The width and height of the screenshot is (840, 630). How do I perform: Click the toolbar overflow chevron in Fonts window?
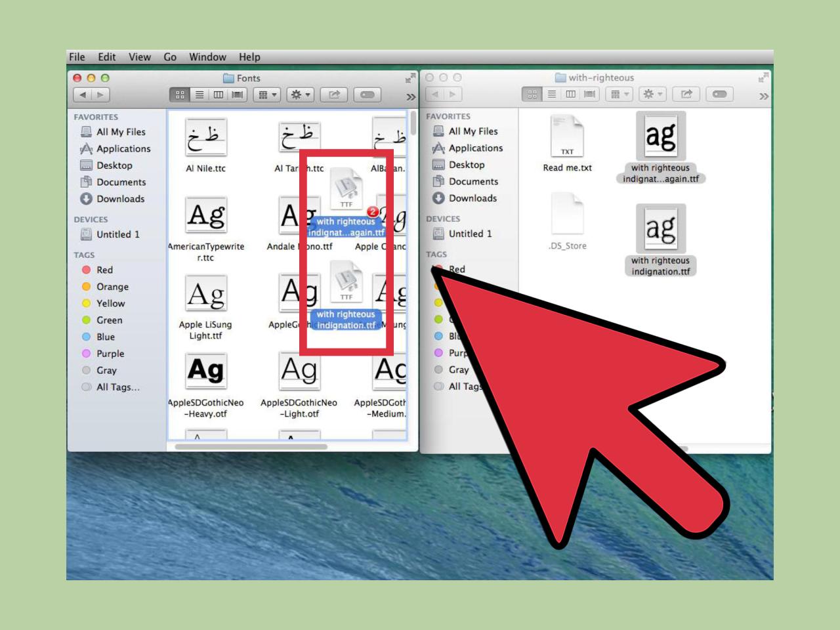coord(411,95)
